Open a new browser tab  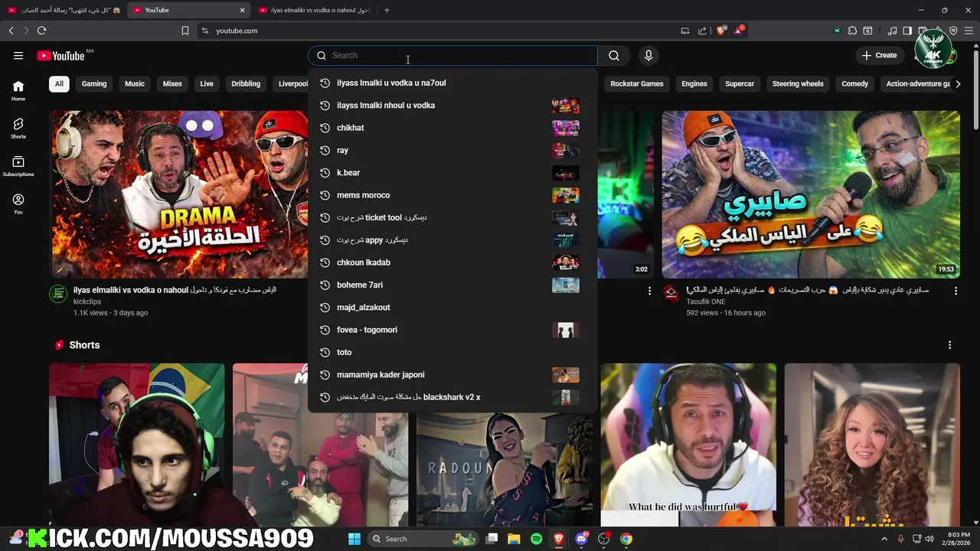click(387, 10)
